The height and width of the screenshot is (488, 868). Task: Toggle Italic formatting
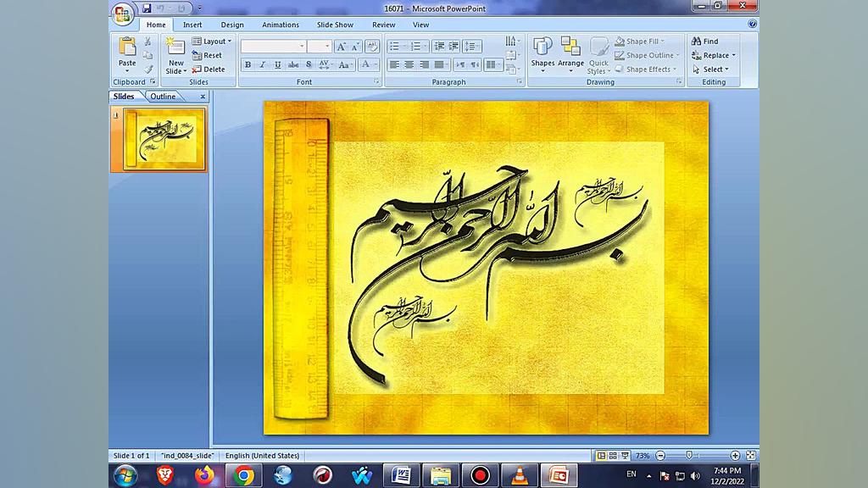coord(263,64)
